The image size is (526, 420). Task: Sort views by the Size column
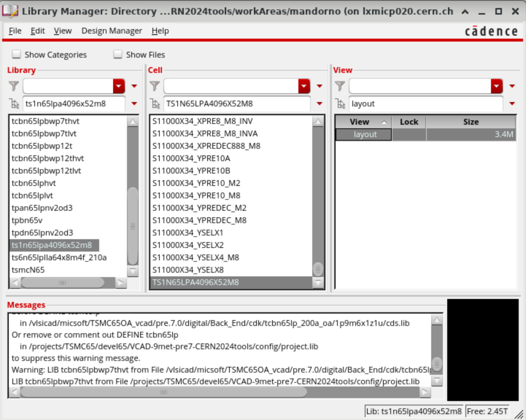(x=471, y=122)
